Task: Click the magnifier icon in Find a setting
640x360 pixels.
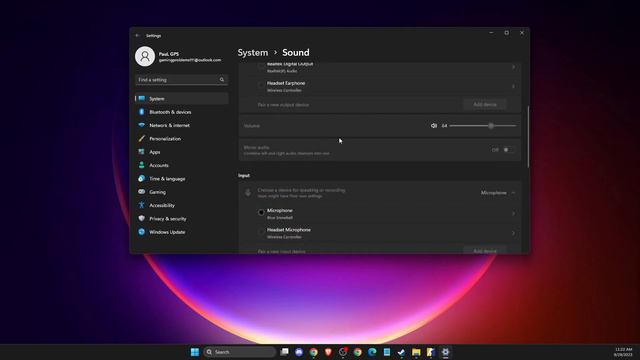Action: (222, 80)
